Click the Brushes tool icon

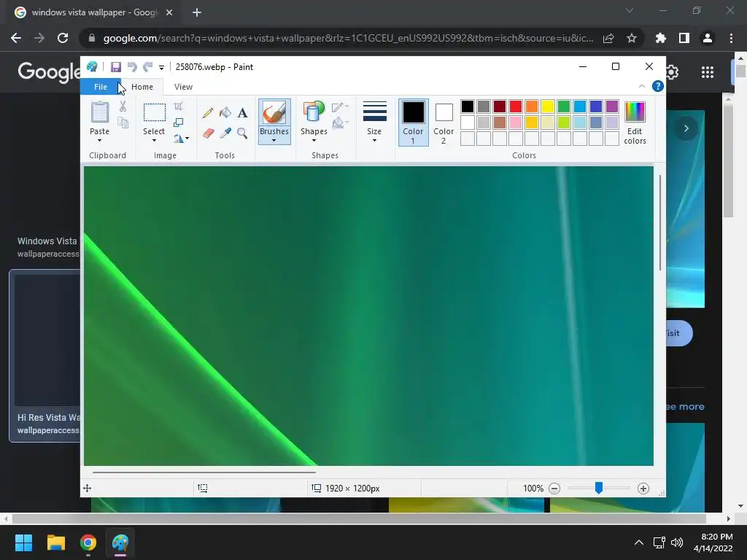[x=274, y=113]
